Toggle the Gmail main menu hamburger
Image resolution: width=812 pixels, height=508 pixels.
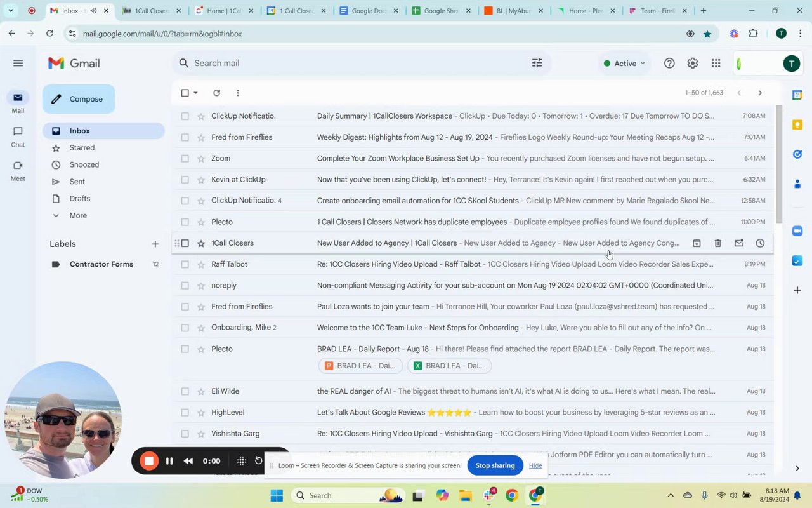coord(18,63)
